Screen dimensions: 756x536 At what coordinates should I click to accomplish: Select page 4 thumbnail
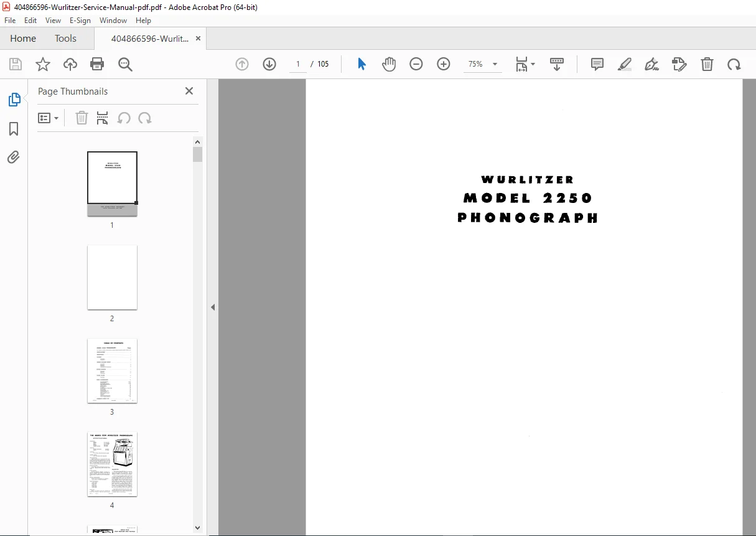(112, 464)
